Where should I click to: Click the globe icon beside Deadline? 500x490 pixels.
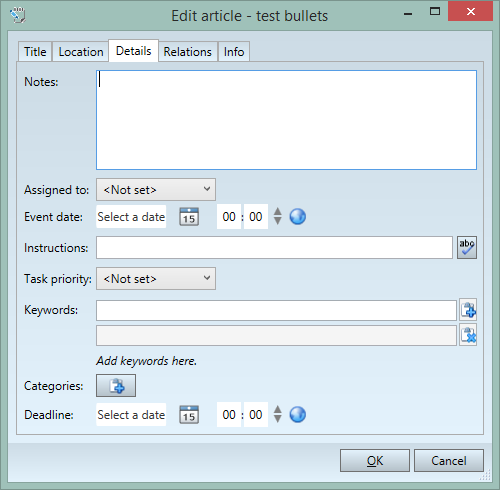[297, 415]
